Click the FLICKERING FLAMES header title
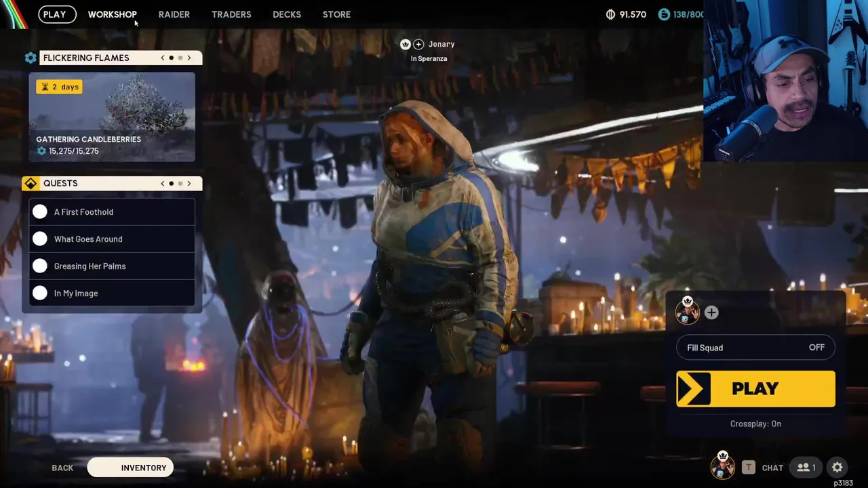The width and height of the screenshot is (868, 488). (86, 58)
